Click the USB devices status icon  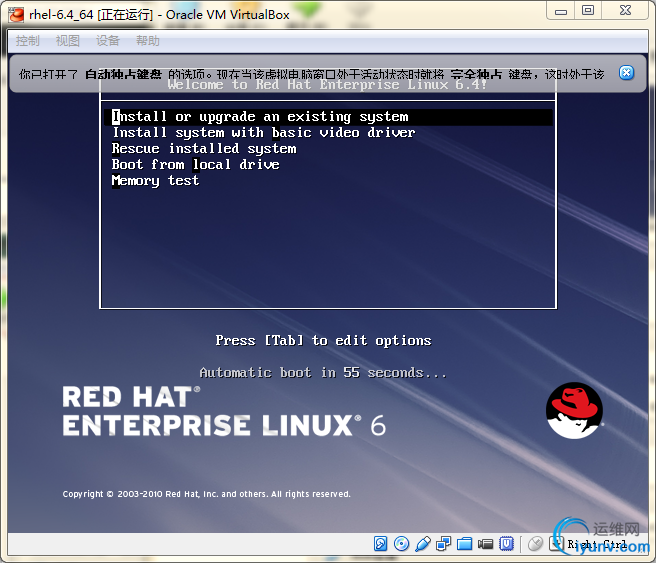(423, 544)
